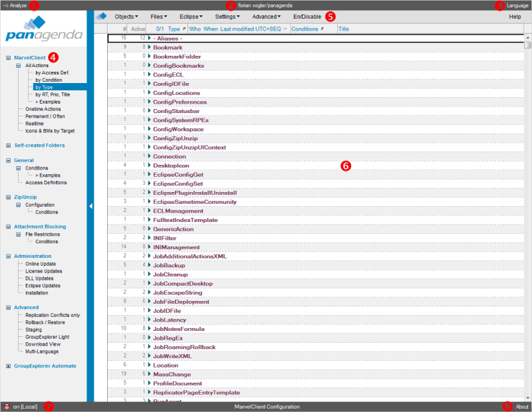
Task: Expand the Bookmark category row
Action: coord(150,48)
